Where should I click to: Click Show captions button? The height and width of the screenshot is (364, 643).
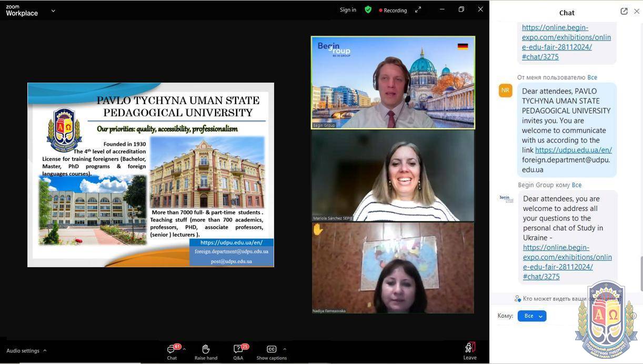[272, 352]
